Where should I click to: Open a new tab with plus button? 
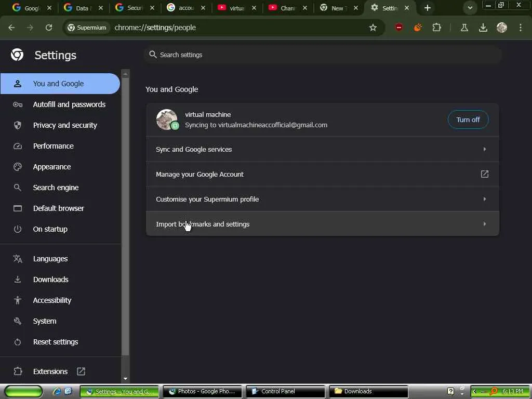point(428,8)
